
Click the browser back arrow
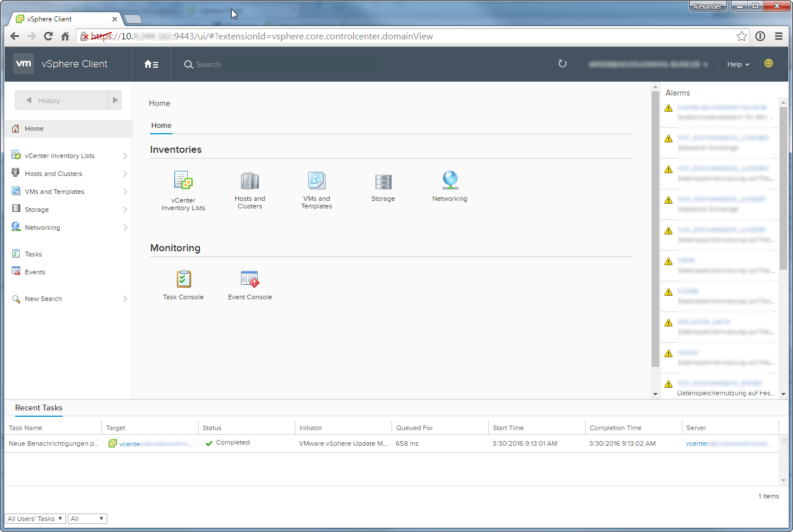point(15,36)
